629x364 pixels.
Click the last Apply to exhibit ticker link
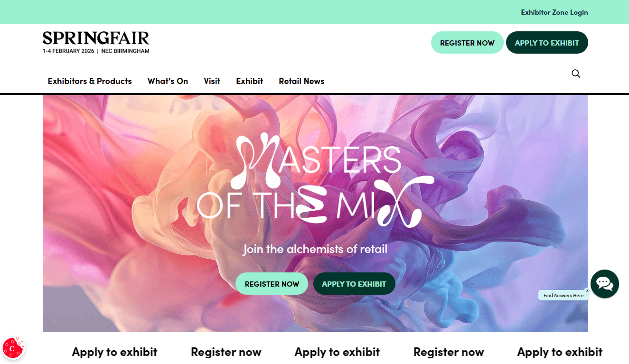coord(560,352)
